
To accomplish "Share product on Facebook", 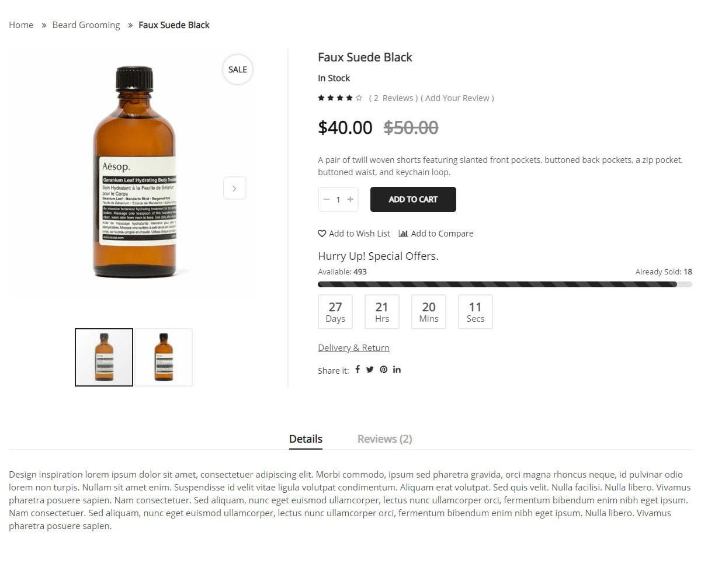I will pyautogui.click(x=358, y=370).
